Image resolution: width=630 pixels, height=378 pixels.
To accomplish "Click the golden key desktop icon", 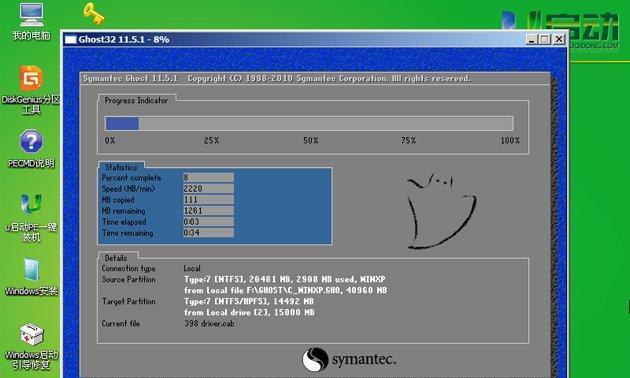I will click(x=94, y=13).
